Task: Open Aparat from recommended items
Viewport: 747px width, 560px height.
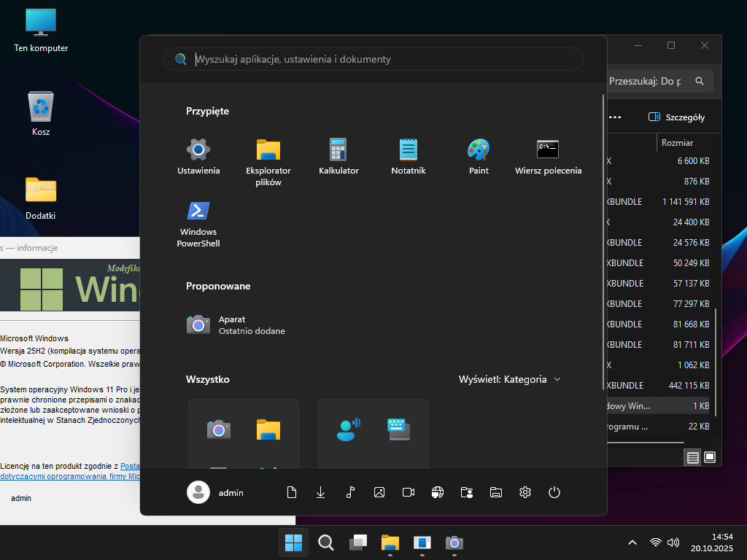Action: pos(235,324)
